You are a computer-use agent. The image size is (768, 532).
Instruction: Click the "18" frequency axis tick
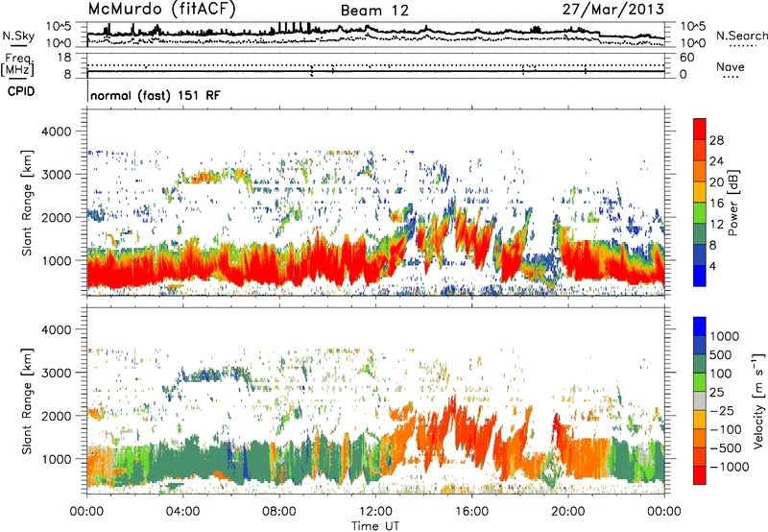tap(64, 58)
